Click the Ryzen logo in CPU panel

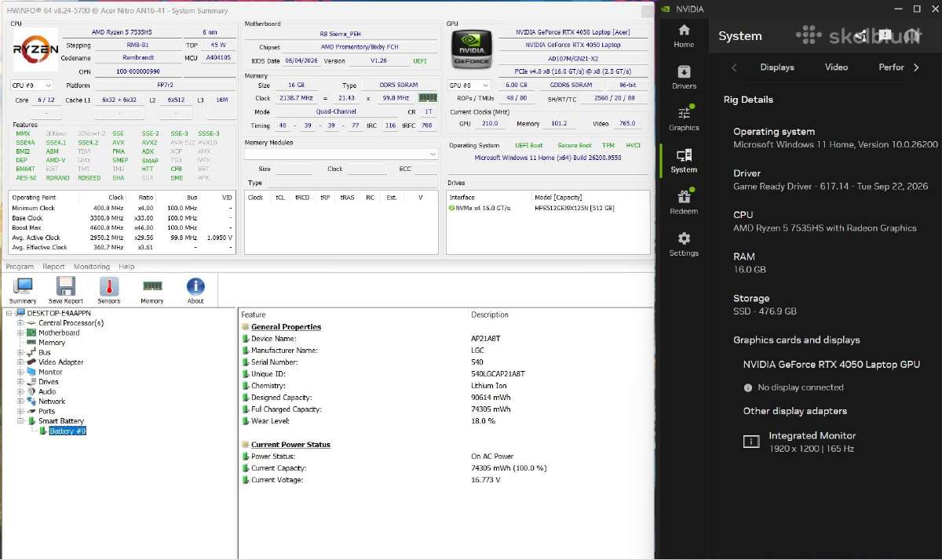click(x=36, y=50)
